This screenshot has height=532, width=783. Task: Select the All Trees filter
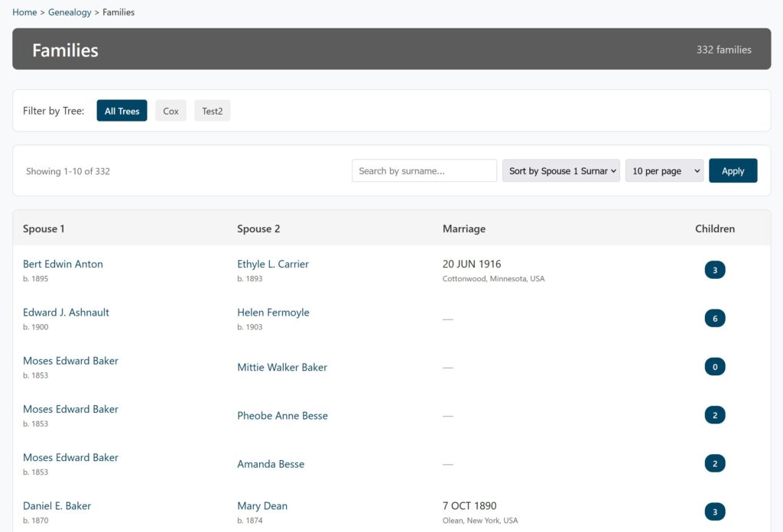tap(122, 111)
